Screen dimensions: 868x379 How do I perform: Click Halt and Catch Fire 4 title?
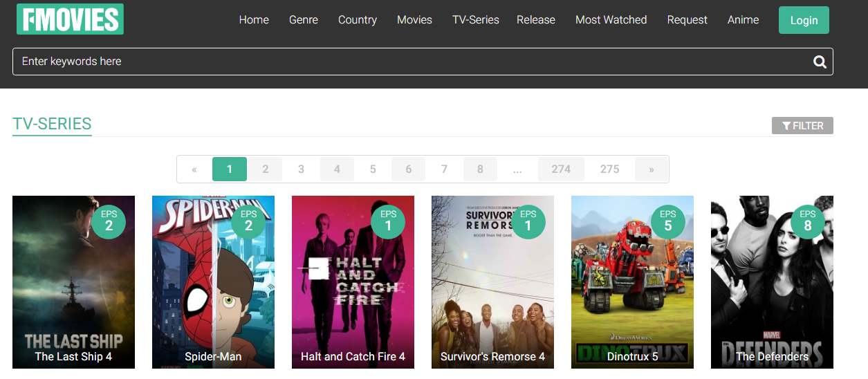[x=353, y=357]
